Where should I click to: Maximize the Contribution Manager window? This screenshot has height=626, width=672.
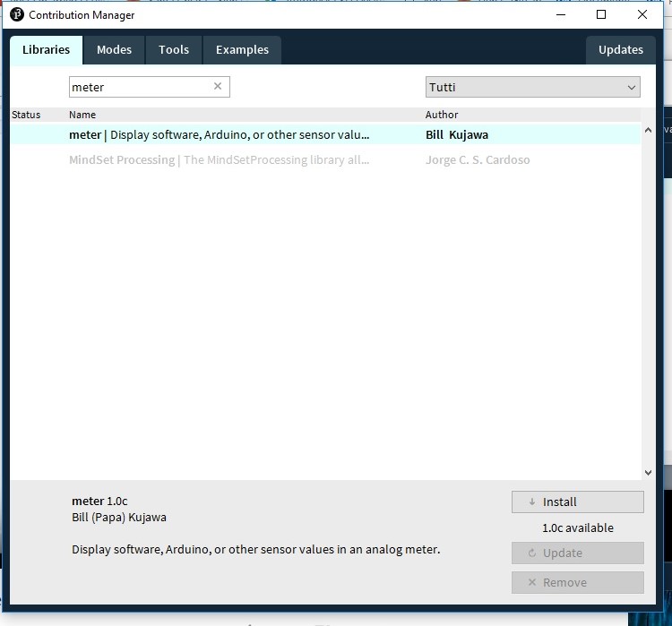coord(601,14)
